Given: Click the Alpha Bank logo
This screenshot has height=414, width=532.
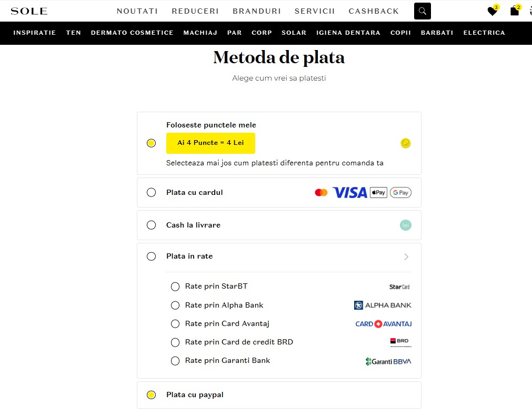Looking at the screenshot, I should pos(383,305).
